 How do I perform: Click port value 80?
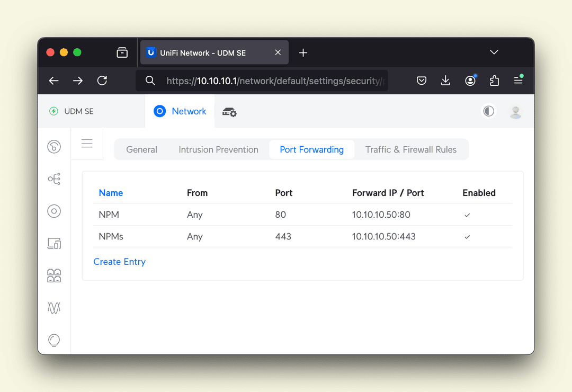pyautogui.click(x=281, y=215)
